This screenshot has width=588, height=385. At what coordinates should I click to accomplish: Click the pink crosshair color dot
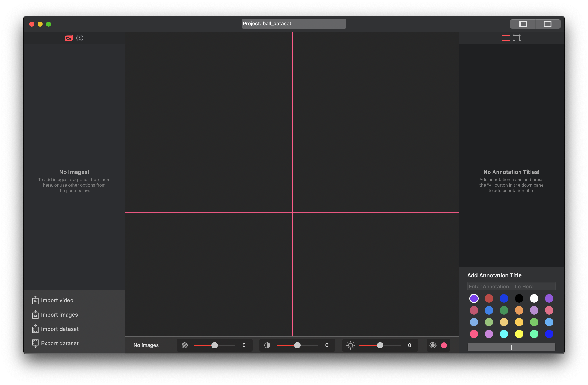point(444,345)
